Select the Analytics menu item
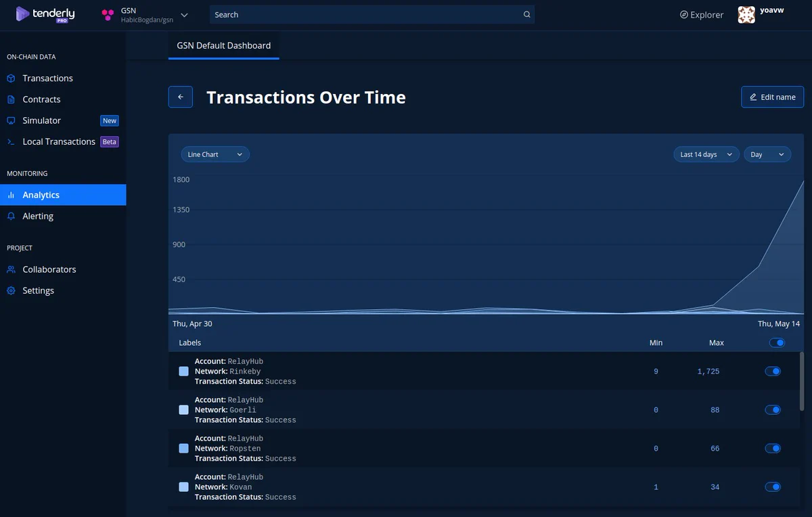The height and width of the screenshot is (517, 812). click(x=63, y=195)
